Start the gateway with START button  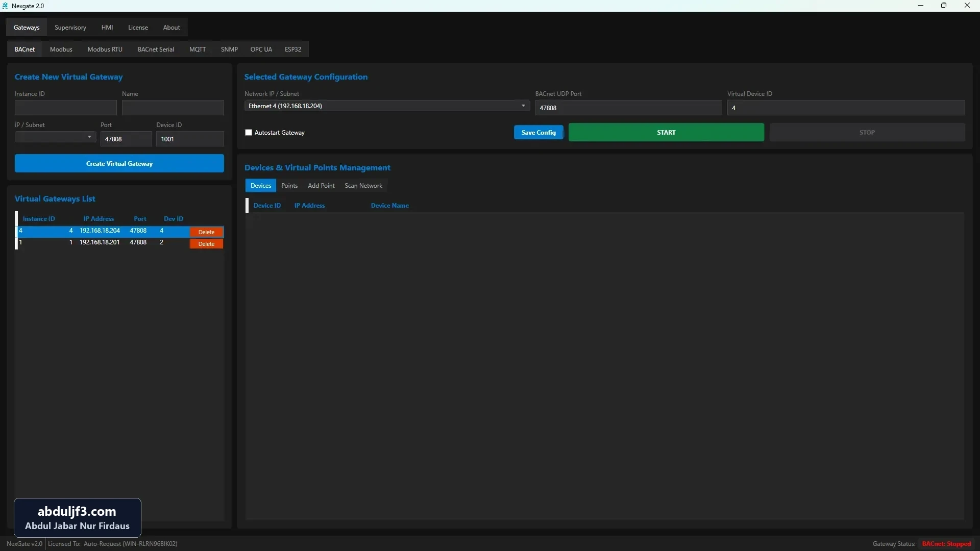pos(666,133)
